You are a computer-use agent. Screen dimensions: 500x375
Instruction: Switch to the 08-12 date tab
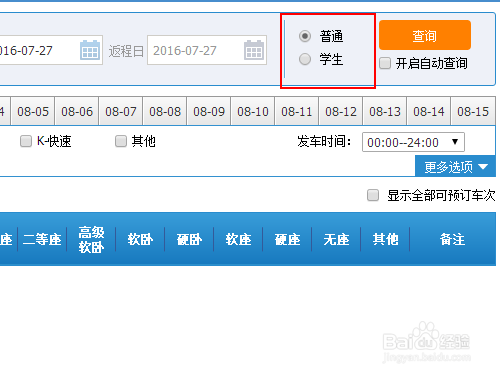(x=341, y=111)
